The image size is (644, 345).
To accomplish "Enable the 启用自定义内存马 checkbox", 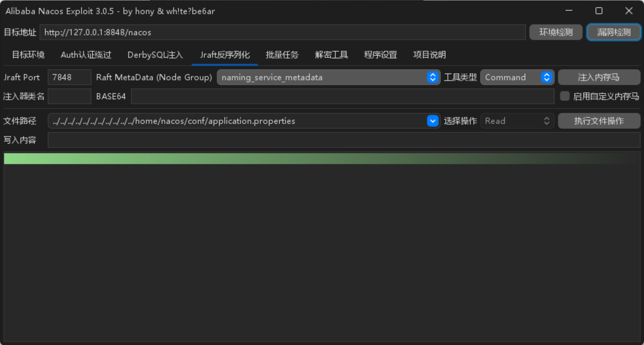I will [x=565, y=96].
